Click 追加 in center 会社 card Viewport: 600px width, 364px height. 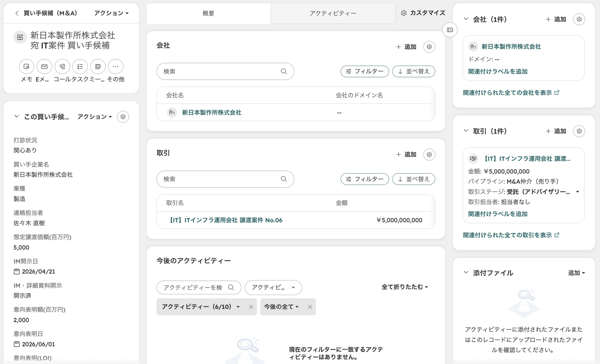406,47
